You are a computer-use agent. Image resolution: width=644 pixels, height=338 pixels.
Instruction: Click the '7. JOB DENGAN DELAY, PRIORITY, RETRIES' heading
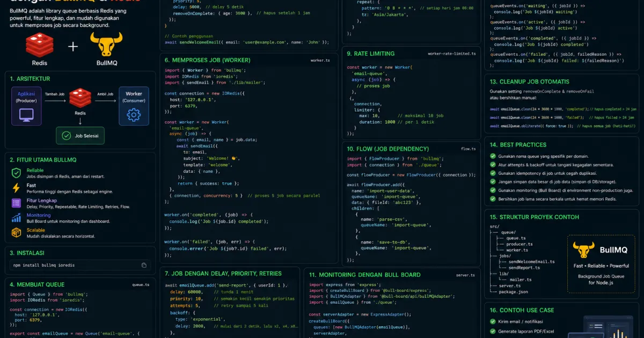coord(223,274)
